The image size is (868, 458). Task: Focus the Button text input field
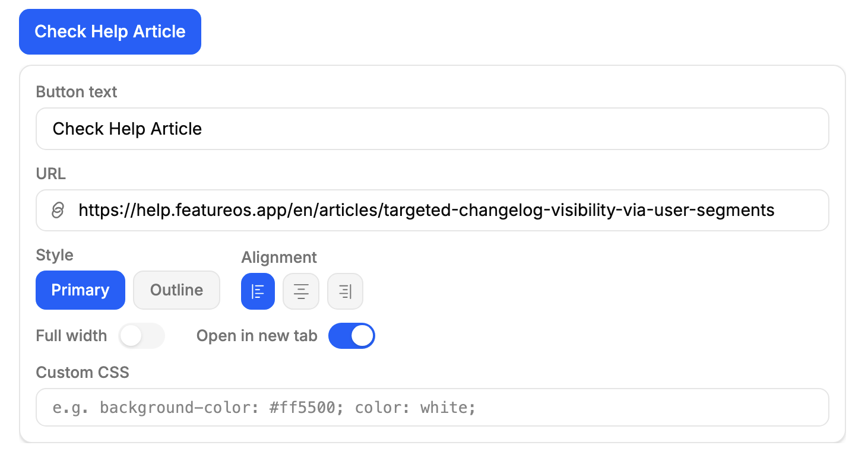pyautogui.click(x=432, y=129)
